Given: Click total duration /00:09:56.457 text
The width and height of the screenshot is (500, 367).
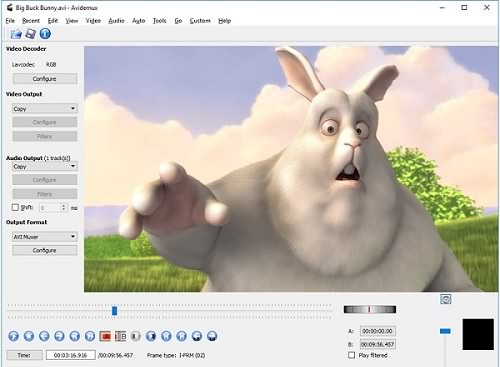Looking at the screenshot, I should click(115, 355).
